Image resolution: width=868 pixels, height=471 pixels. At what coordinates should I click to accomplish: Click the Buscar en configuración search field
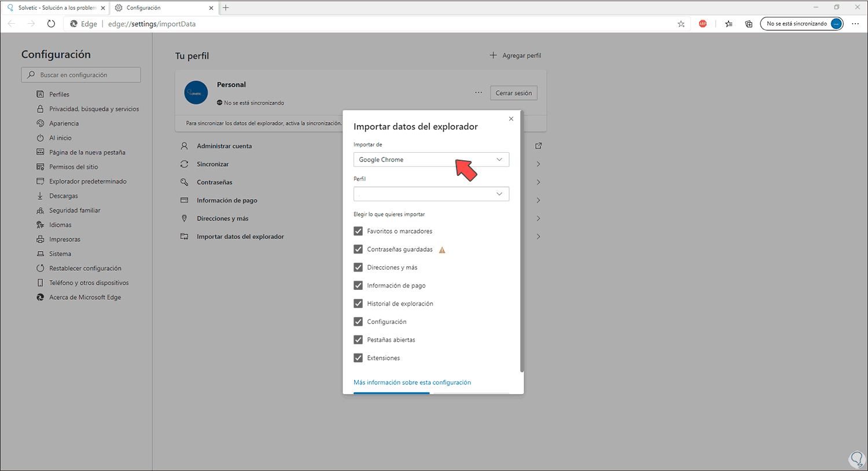(x=81, y=75)
